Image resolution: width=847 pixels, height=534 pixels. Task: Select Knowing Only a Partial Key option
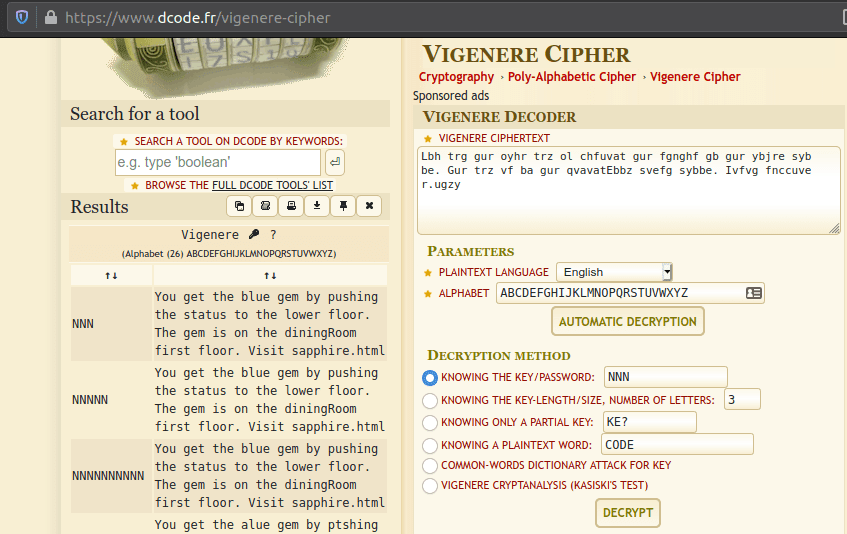tap(430, 422)
